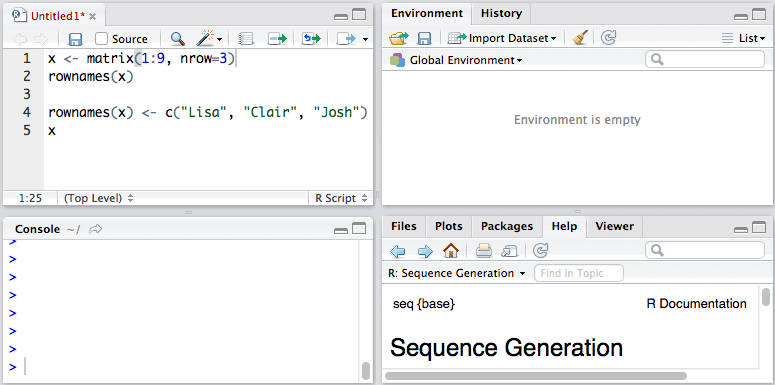Switch to the History tab
Viewport: 775px width, 385px height.
click(x=501, y=13)
